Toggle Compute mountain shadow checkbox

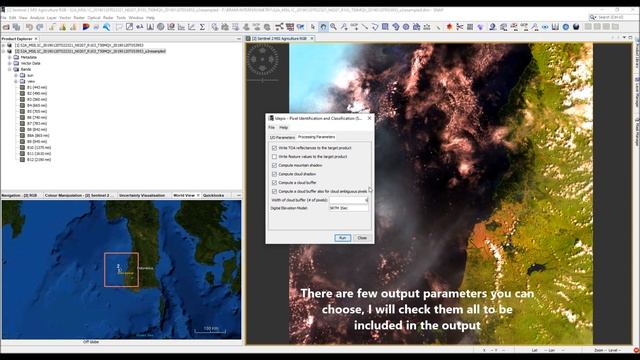274,165
